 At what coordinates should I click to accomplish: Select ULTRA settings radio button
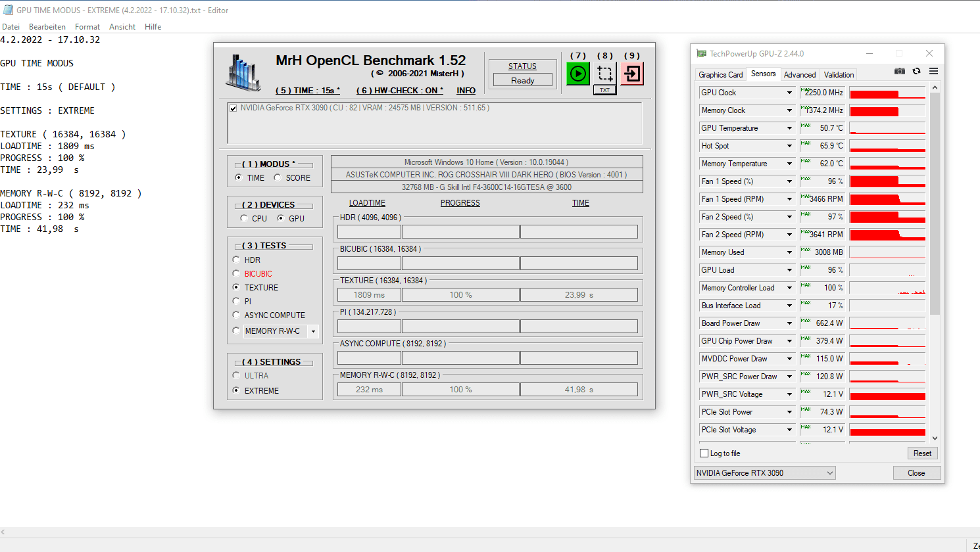point(236,375)
